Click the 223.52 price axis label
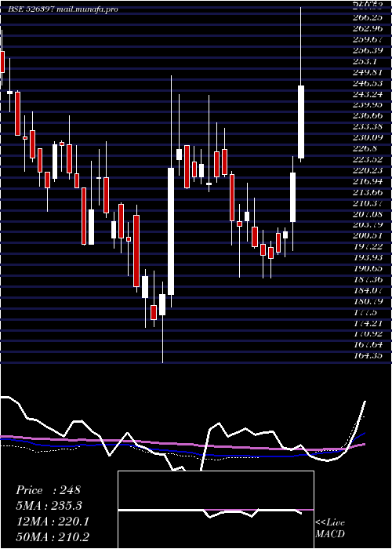 [368, 159]
